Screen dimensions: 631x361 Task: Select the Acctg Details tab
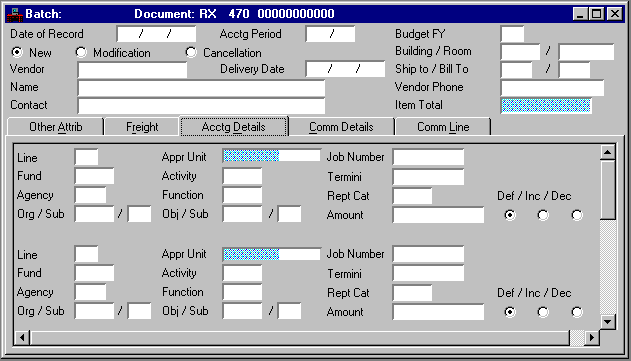coord(234,126)
